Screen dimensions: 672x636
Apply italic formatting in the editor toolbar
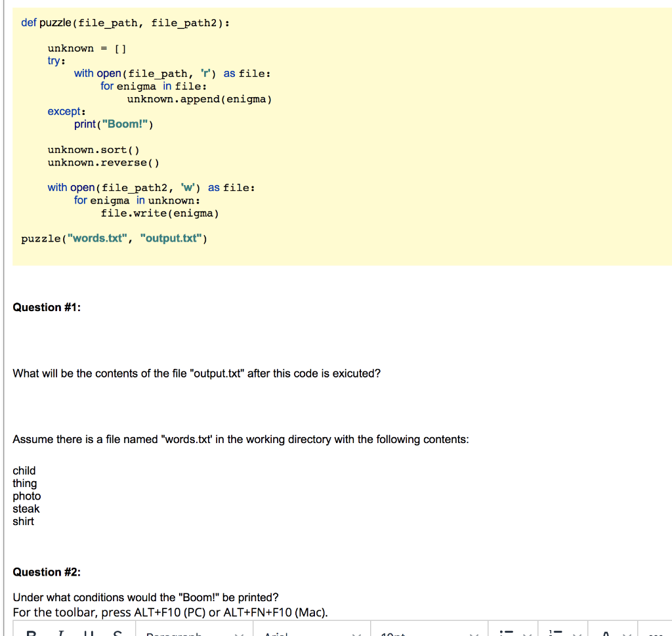coord(61,633)
